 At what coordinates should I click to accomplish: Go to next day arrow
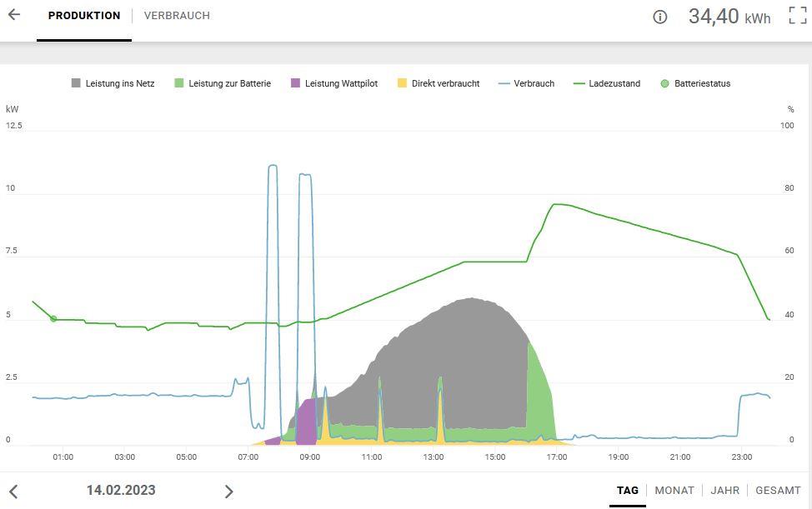tap(229, 492)
